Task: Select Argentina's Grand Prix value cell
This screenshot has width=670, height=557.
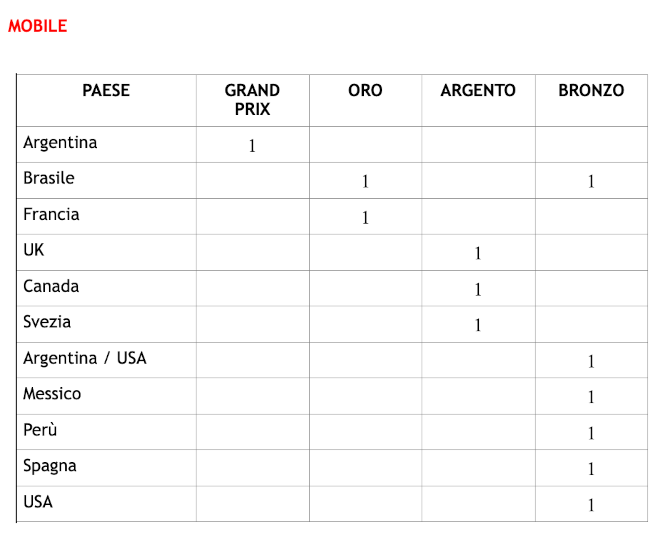Action: click(x=253, y=145)
